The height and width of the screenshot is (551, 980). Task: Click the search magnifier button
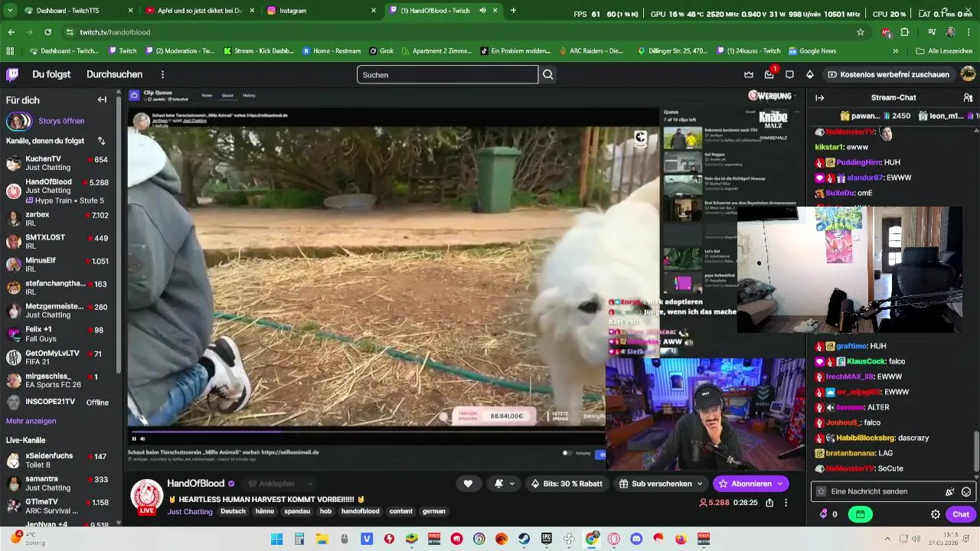click(548, 74)
